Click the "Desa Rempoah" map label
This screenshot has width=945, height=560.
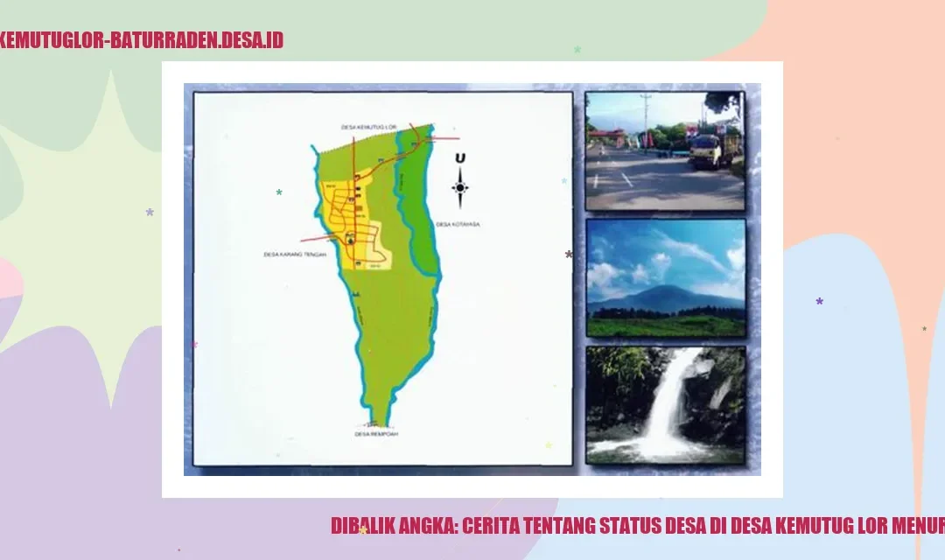[x=376, y=434]
